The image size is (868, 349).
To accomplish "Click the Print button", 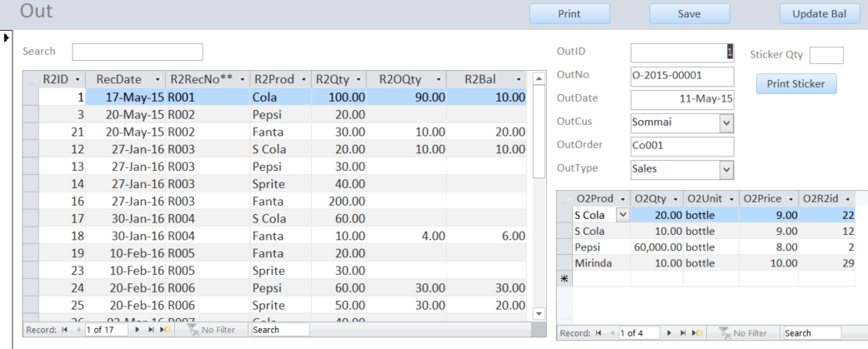I will [569, 13].
